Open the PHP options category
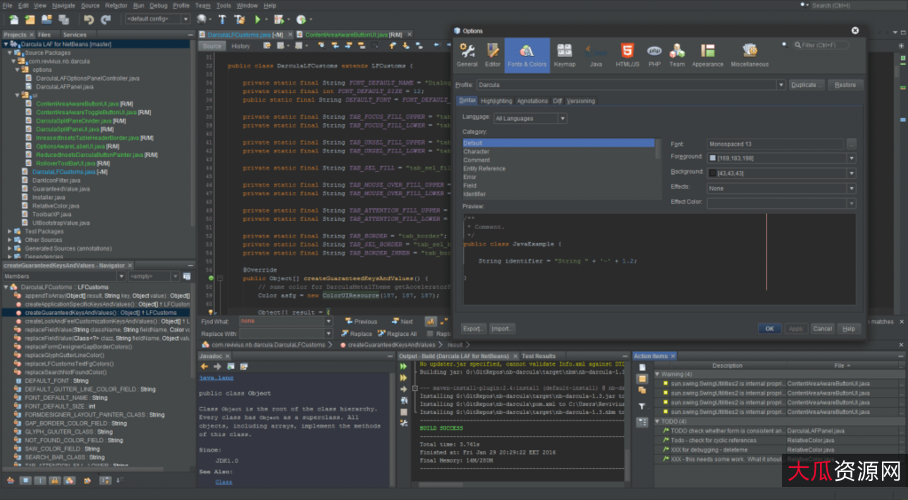This screenshot has width=908, height=500. [x=654, y=54]
